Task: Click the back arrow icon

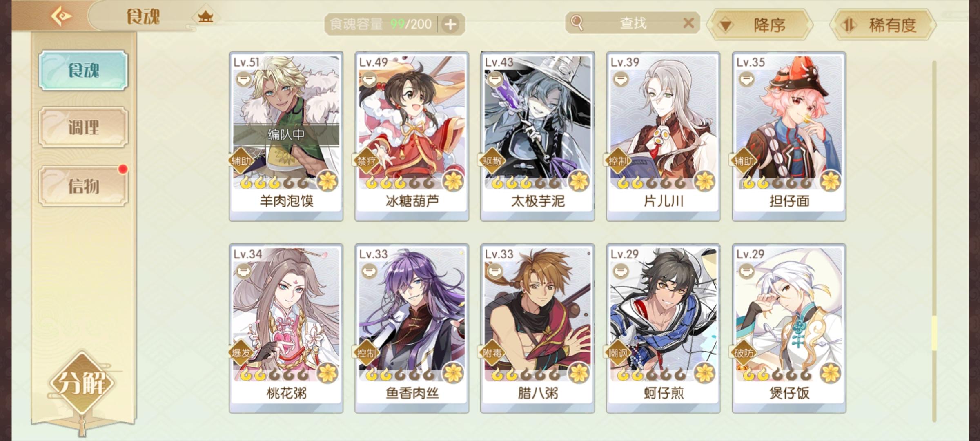Action: 61,16
